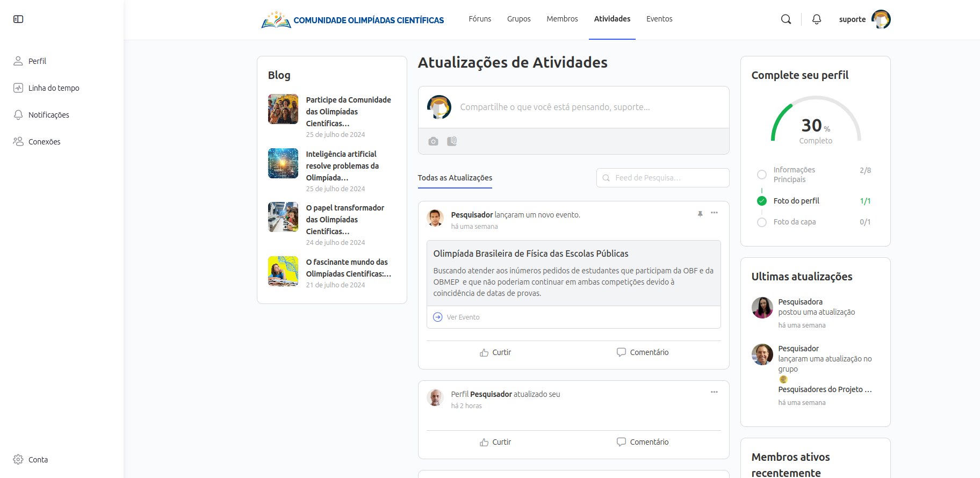The width and height of the screenshot is (980, 478).
Task: Click the Foto do perfil completed checkmark
Action: pos(762,201)
